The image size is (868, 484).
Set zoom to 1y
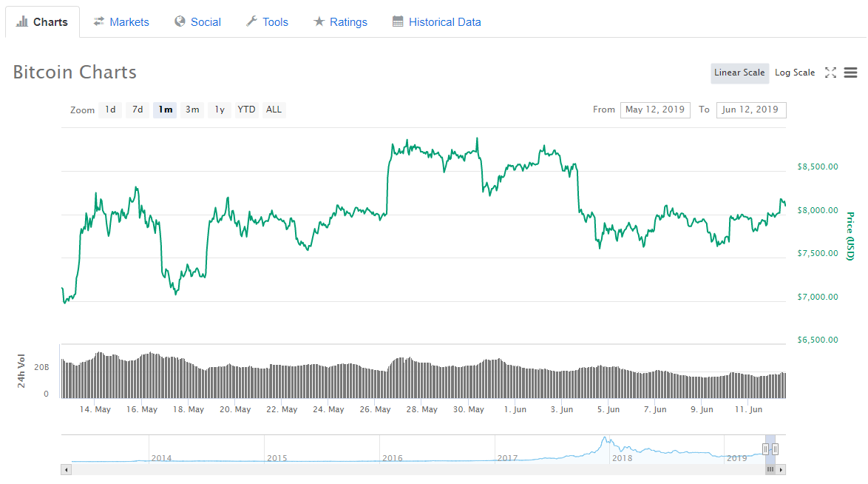(x=219, y=110)
